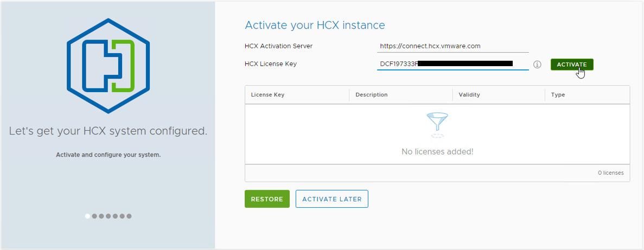Screen dimensions: 644x250
Task: Click the HCX hexagon logo
Action: click(109, 66)
